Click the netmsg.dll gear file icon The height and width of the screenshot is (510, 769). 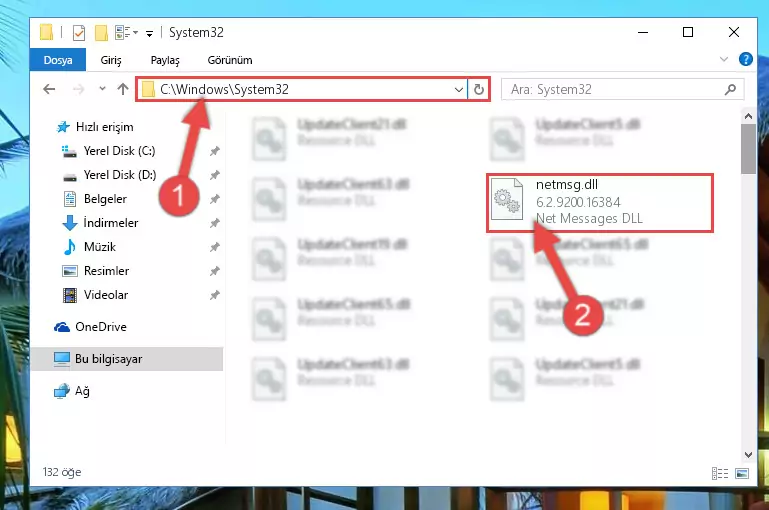(507, 199)
